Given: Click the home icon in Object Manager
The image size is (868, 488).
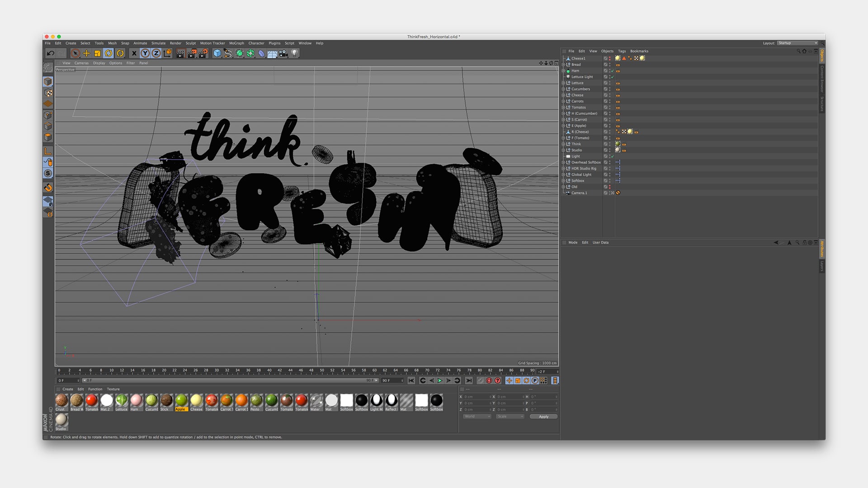Looking at the screenshot, I should (x=804, y=51).
